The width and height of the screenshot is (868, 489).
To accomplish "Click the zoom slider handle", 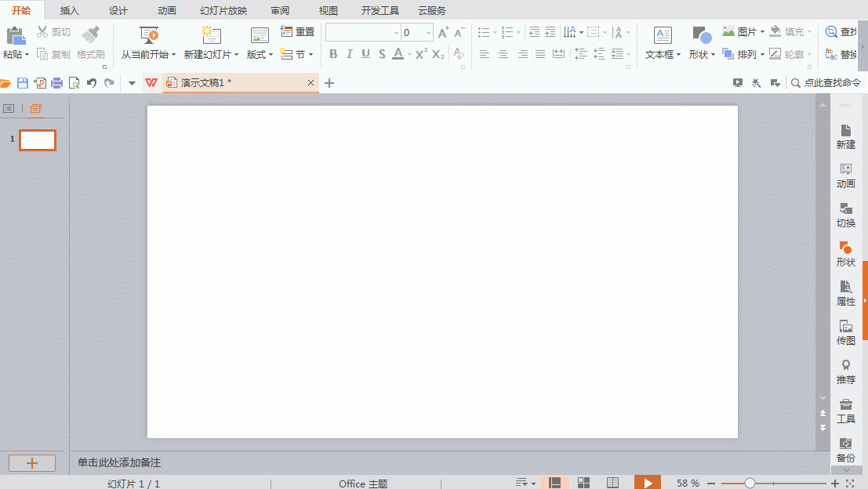I will [750, 484].
